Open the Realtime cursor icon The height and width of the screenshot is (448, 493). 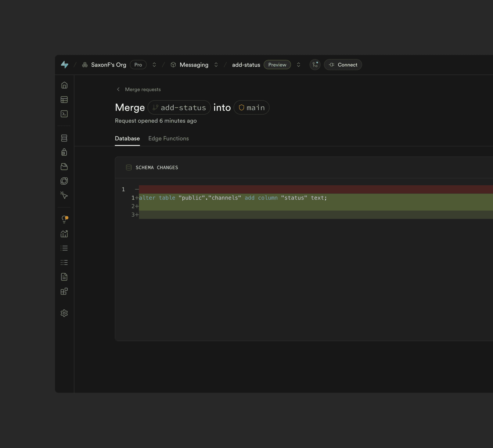(x=64, y=195)
